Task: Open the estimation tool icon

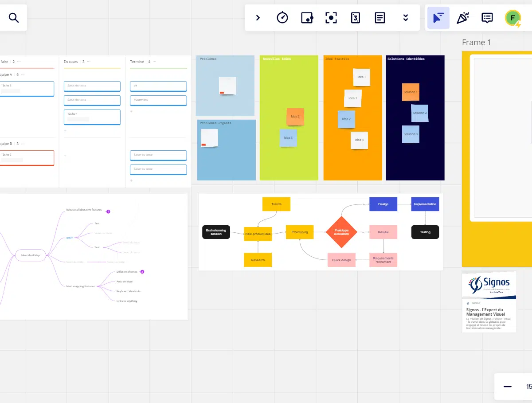Action: tap(356, 18)
